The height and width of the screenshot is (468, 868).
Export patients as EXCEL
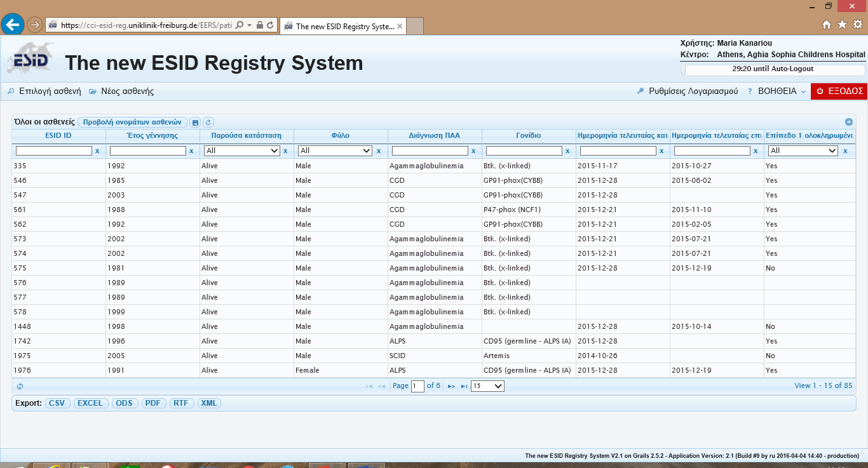[x=90, y=403]
